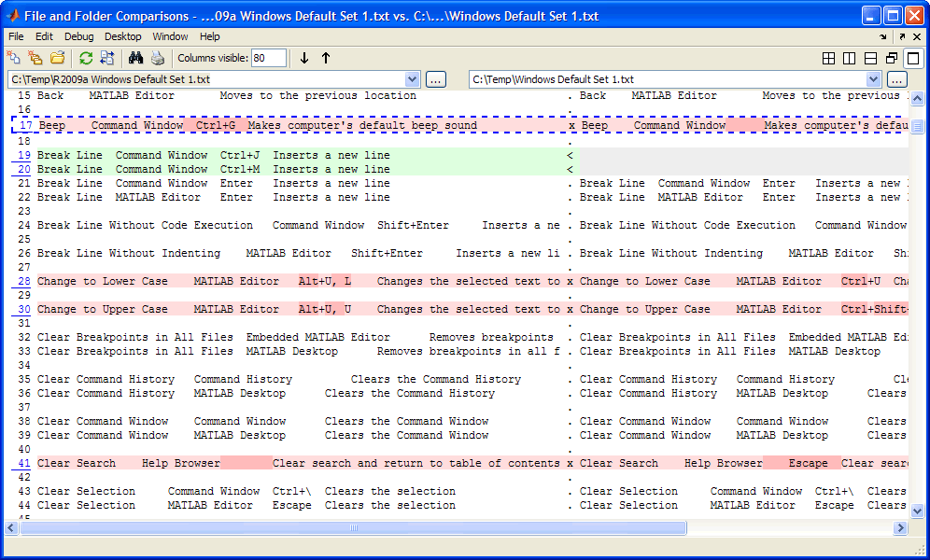This screenshot has height=560, width=930.
Task: Split documents top and bottom
Action: (x=870, y=58)
